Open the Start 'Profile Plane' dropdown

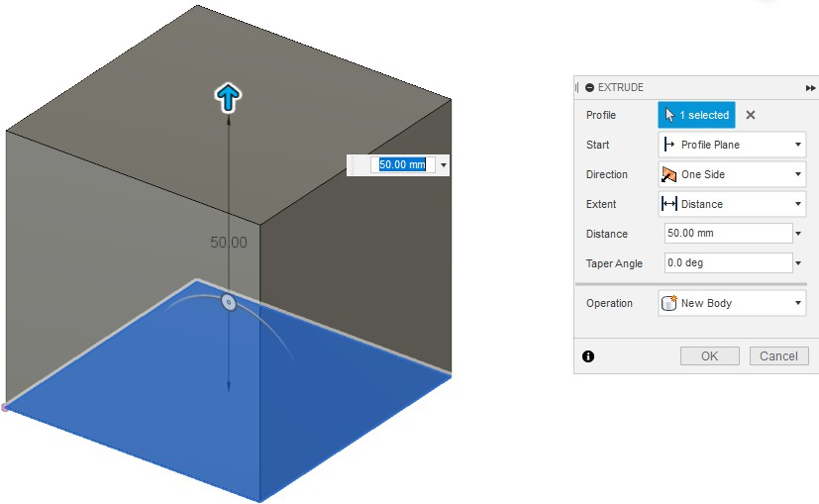[x=732, y=145]
